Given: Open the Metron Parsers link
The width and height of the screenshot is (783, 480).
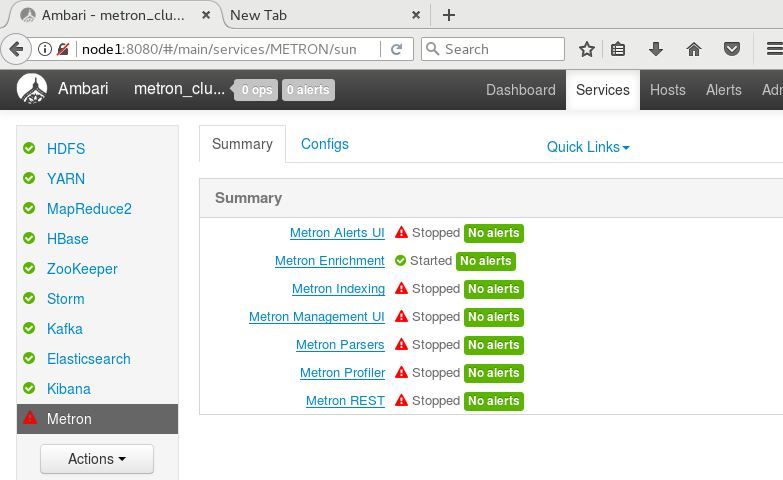Looking at the screenshot, I should point(340,345).
